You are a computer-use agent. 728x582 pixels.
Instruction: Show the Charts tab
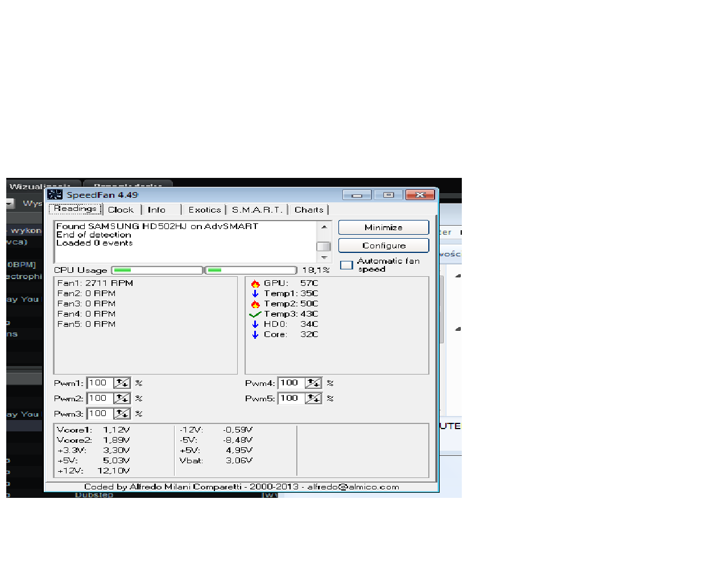point(309,210)
